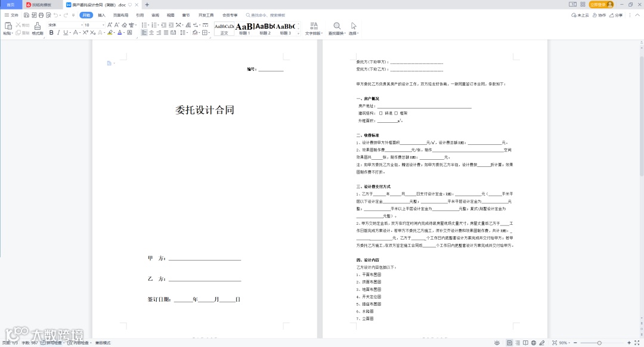This screenshot has width=644, height=347.
Task: Expand the numbered list dropdown
Action: point(158,26)
